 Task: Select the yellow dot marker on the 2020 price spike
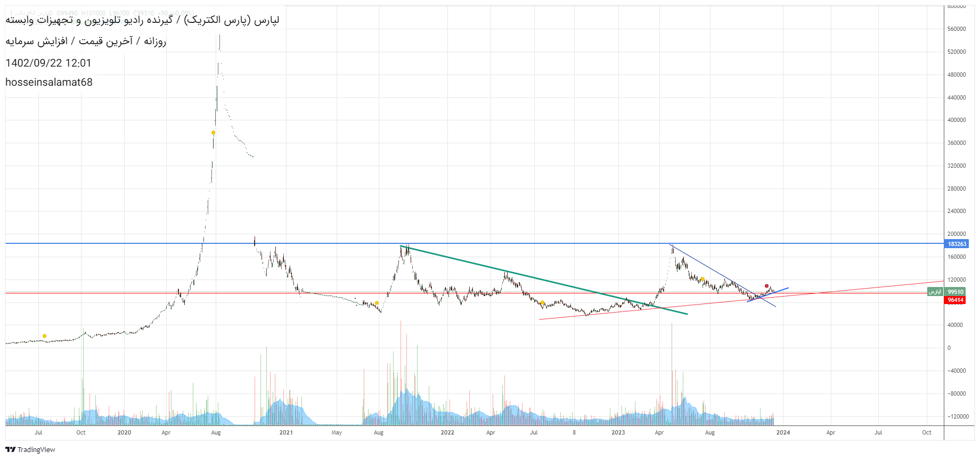pyautogui.click(x=213, y=133)
